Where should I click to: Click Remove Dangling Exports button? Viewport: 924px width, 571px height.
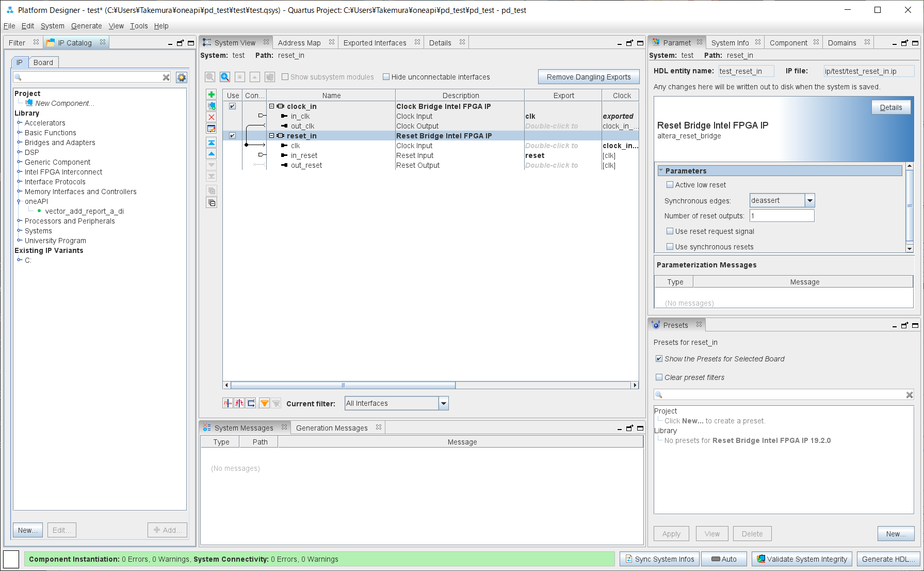[589, 77]
